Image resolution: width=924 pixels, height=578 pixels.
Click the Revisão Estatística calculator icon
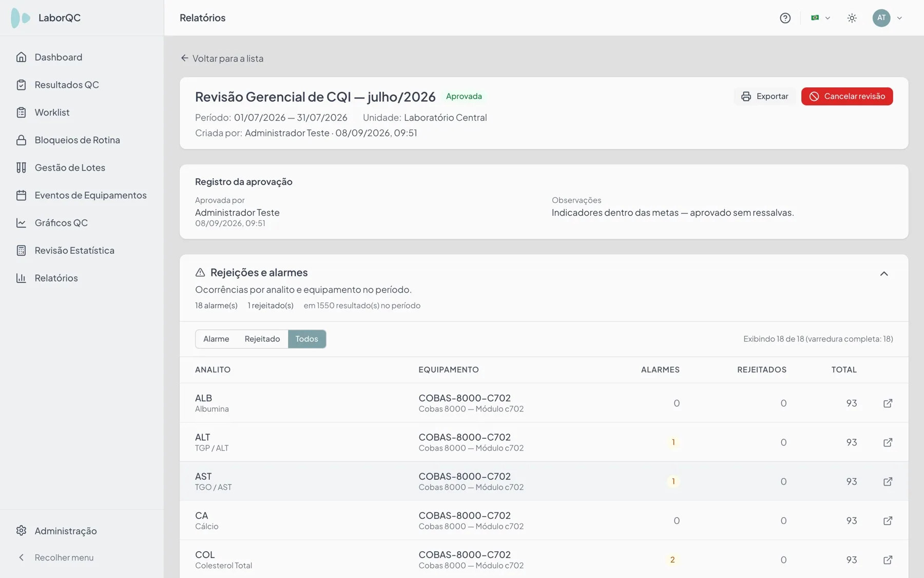[x=21, y=250]
